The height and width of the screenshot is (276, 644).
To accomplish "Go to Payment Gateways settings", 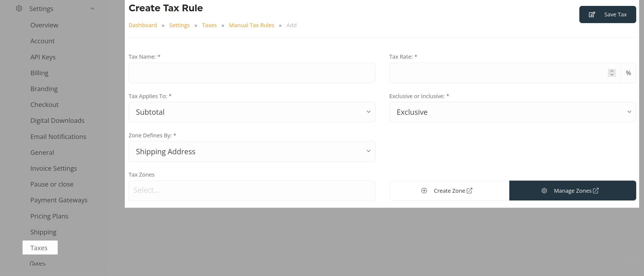I will click(x=59, y=200).
